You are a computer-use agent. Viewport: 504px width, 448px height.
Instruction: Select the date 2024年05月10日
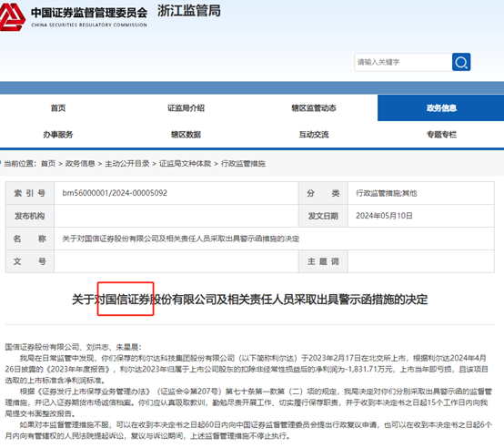[x=384, y=216]
